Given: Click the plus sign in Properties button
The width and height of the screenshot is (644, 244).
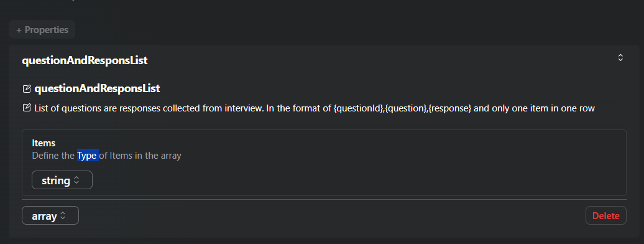Looking at the screenshot, I should pyautogui.click(x=19, y=30).
